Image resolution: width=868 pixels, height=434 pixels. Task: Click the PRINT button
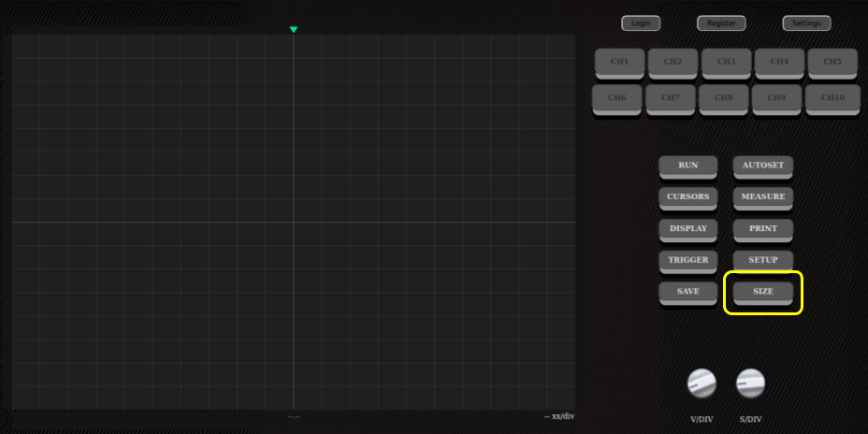coord(763,230)
